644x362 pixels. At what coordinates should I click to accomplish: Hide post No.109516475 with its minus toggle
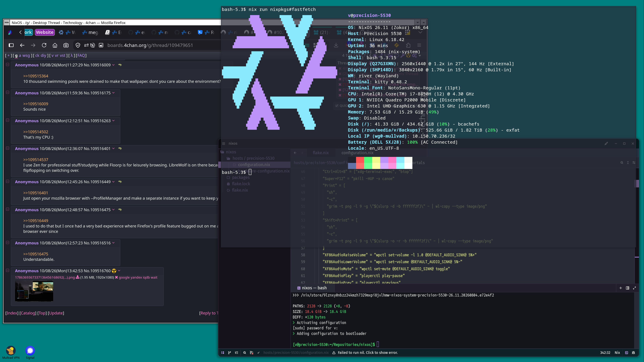8,209
